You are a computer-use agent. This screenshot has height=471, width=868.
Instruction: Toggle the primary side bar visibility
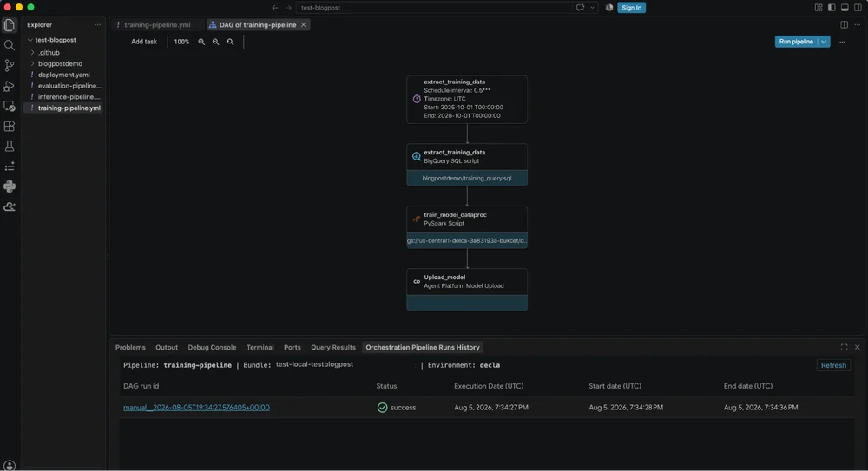click(x=832, y=8)
